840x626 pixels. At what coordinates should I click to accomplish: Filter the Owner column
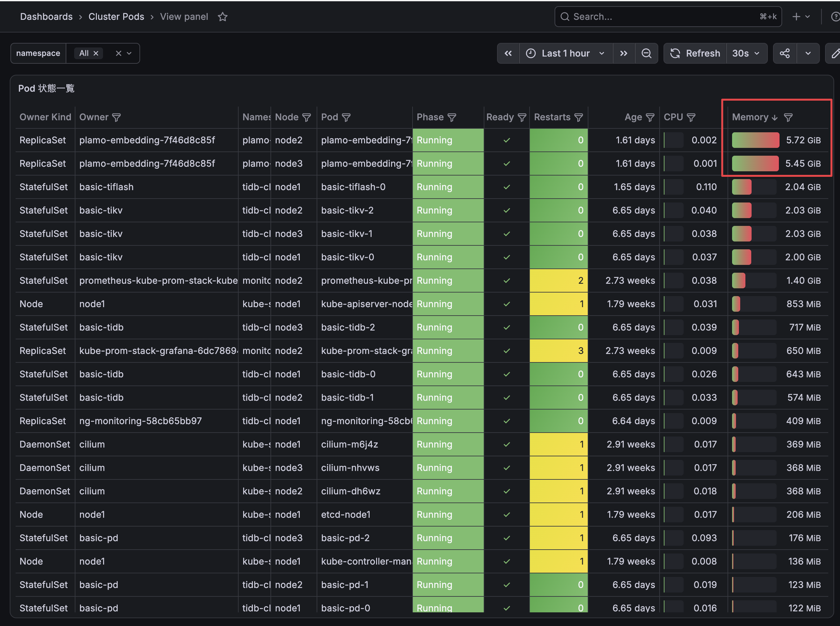(116, 117)
